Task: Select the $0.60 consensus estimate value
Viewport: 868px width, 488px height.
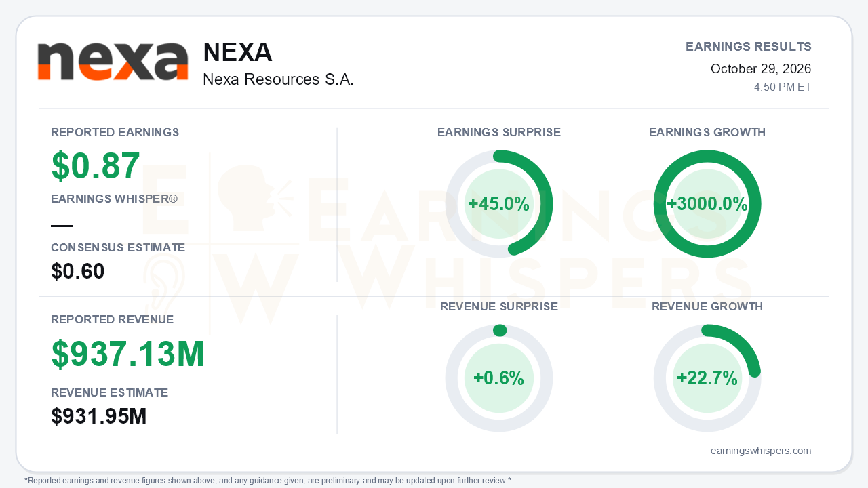Action: click(x=78, y=271)
